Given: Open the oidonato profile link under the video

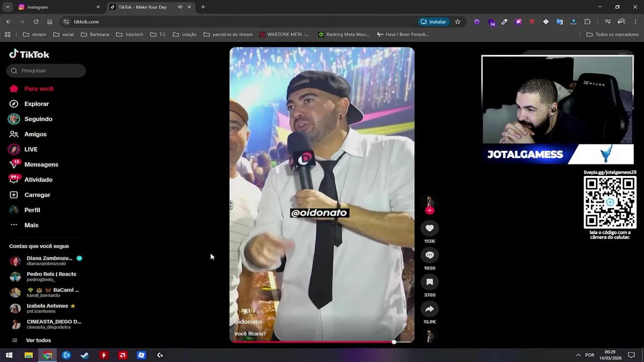Looking at the screenshot, I should tap(248, 321).
